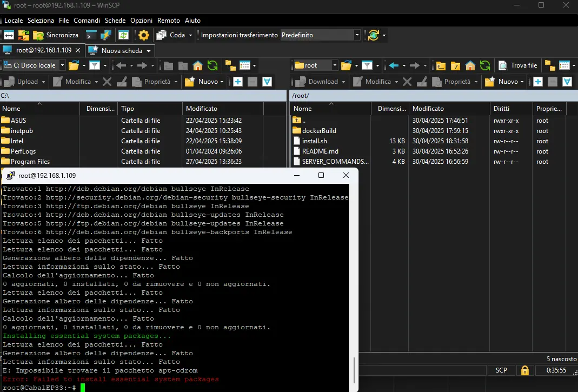The image size is (578, 392).
Task: Open the Schede menu
Action: pos(115,21)
